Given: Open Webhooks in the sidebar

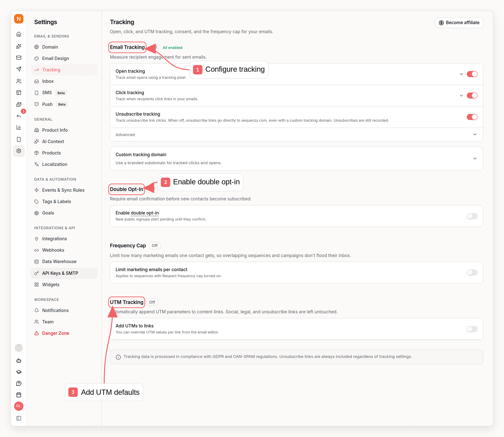Looking at the screenshot, I should pyautogui.click(x=64, y=250).
